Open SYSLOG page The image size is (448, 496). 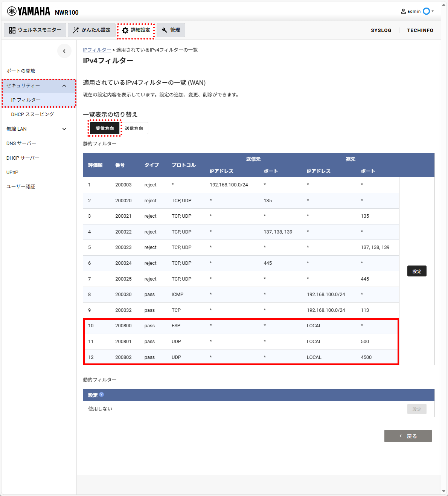pos(381,31)
